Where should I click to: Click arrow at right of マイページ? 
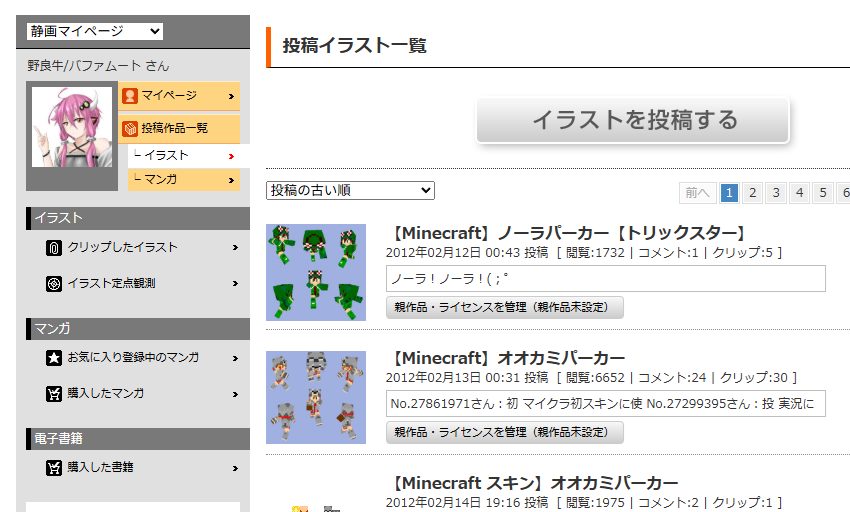click(x=231, y=97)
